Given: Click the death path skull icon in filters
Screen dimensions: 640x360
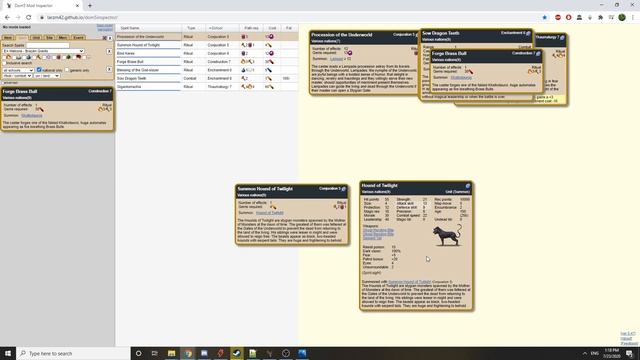Looking at the screenshot, I should (58, 57).
